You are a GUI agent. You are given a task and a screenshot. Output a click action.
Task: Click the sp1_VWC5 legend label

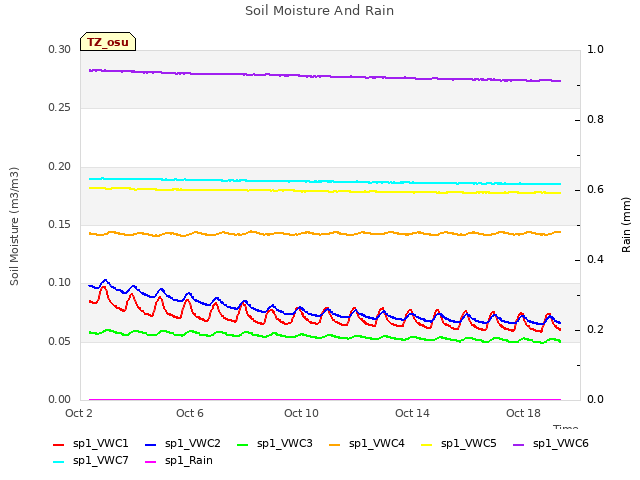[469, 443]
